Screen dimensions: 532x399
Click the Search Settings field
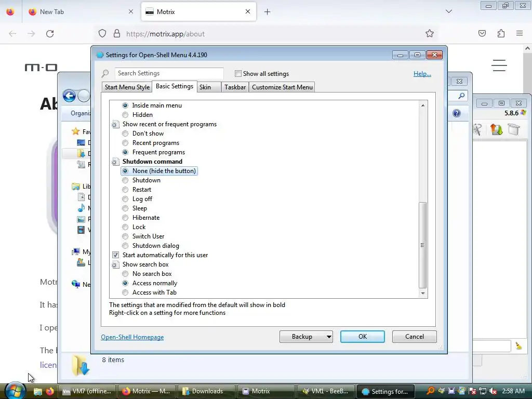169,73
